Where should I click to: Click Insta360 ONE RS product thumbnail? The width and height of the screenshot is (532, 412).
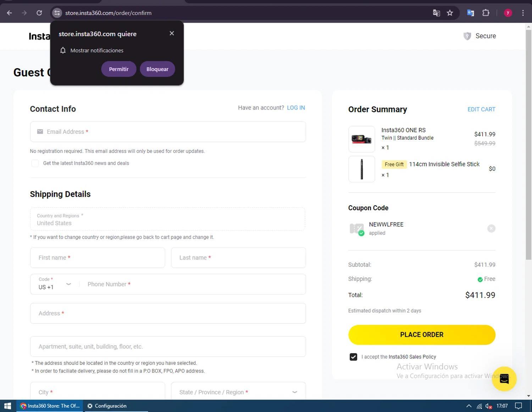click(x=362, y=139)
